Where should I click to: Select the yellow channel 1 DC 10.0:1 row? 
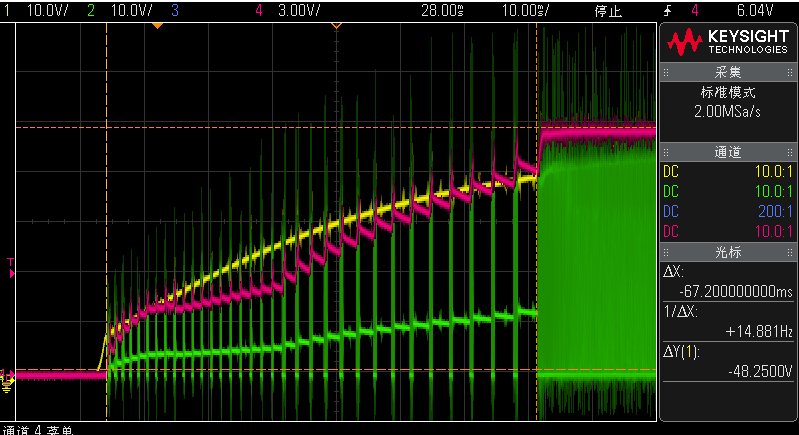click(x=728, y=172)
